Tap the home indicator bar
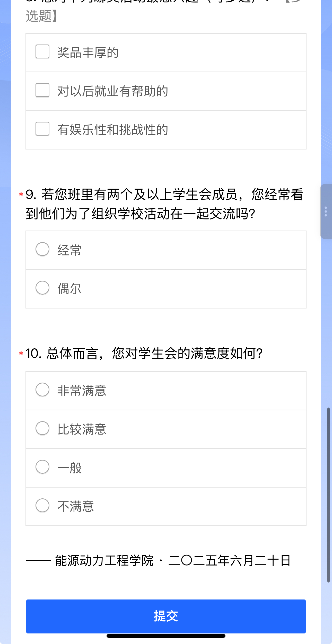This screenshot has height=644, width=332. point(166,636)
